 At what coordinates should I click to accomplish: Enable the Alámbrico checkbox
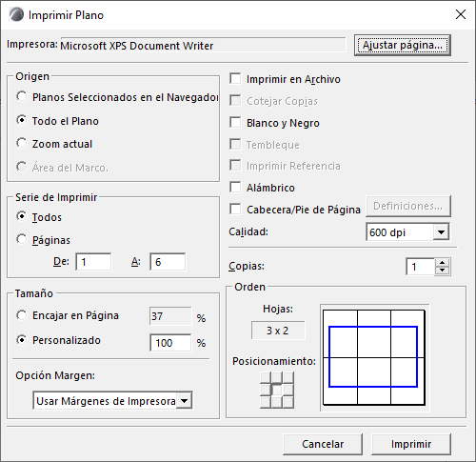[235, 187]
